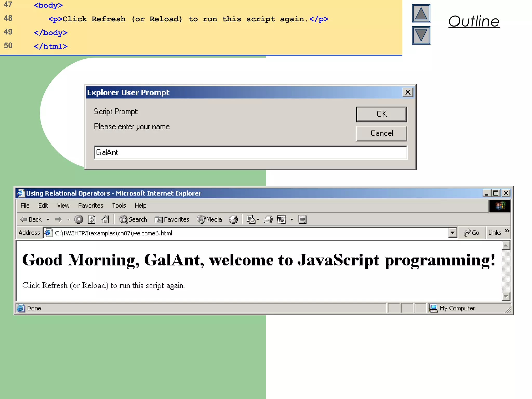Image resolution: width=532 pixels, height=399 pixels.
Task: Click the address bar with welcome6.html path
Action: [250, 233]
